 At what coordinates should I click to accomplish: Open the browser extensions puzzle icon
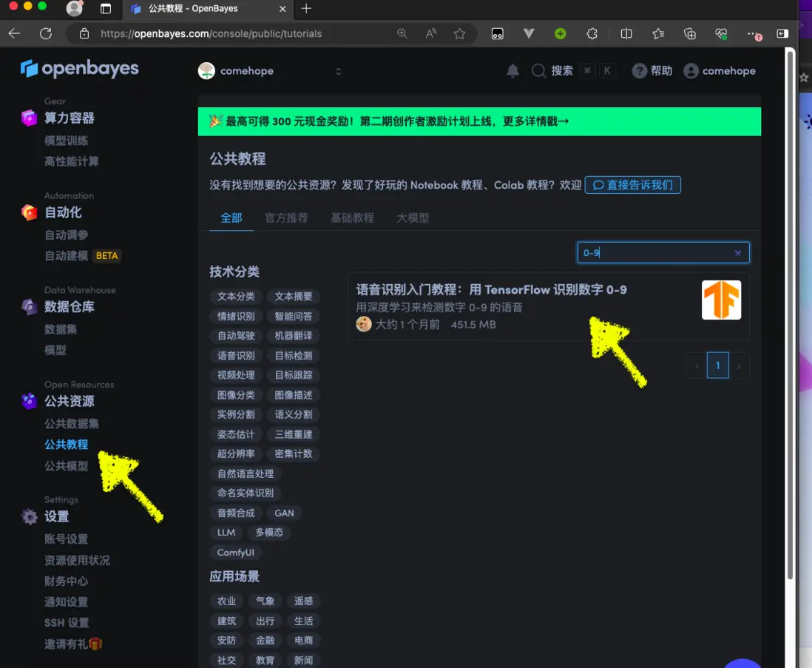(x=592, y=34)
